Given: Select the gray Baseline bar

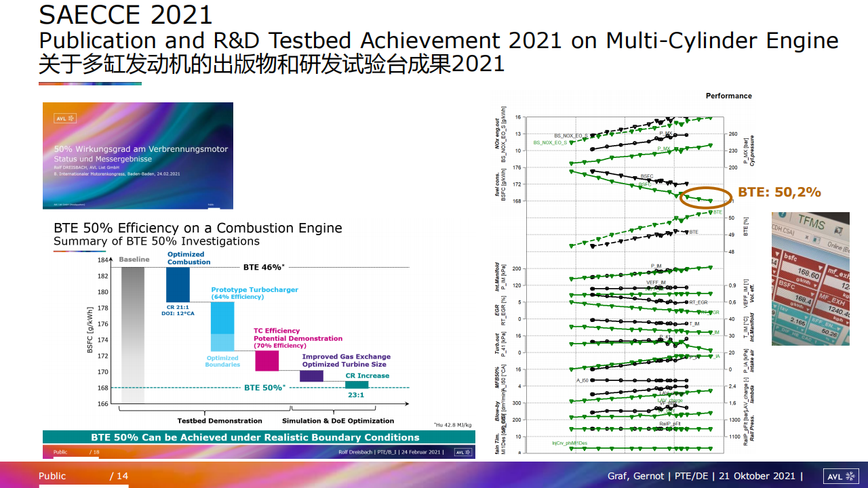Looking at the screenshot, I should pyautogui.click(x=133, y=335).
